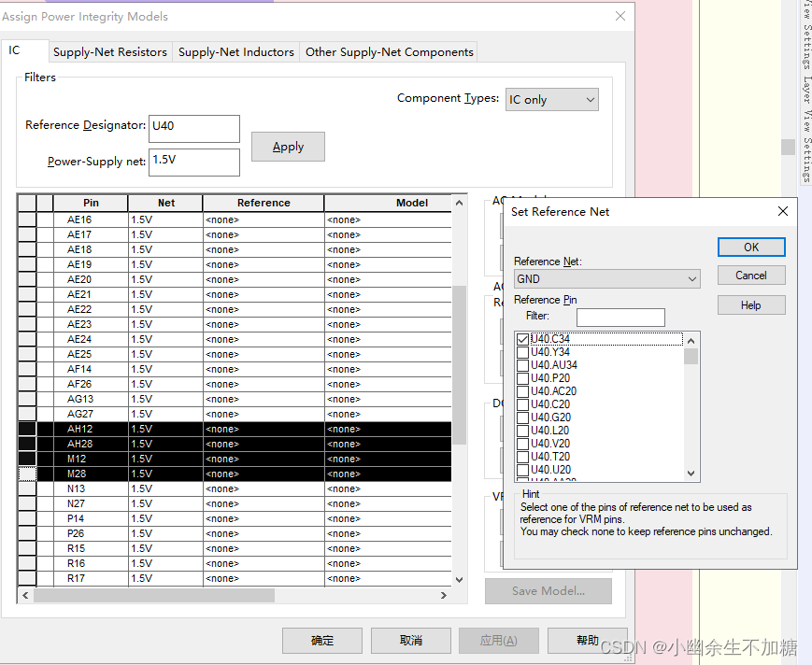This screenshot has width=812, height=665.
Task: Click OK in Set Reference Net
Action: pyautogui.click(x=751, y=248)
